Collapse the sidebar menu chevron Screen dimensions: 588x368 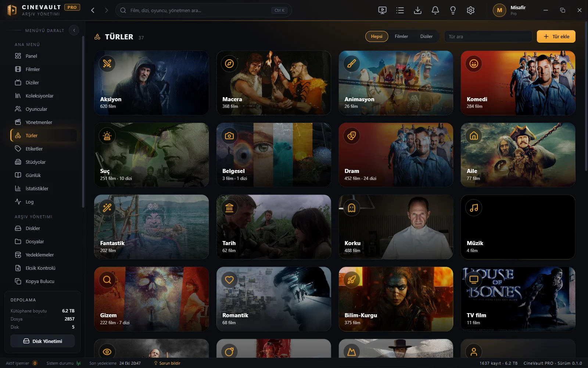[74, 30]
